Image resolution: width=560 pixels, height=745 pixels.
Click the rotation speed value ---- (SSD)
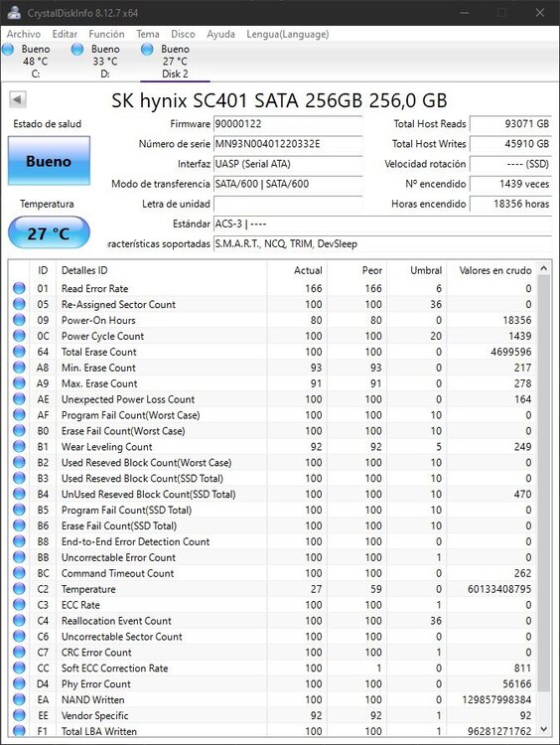tap(510, 164)
